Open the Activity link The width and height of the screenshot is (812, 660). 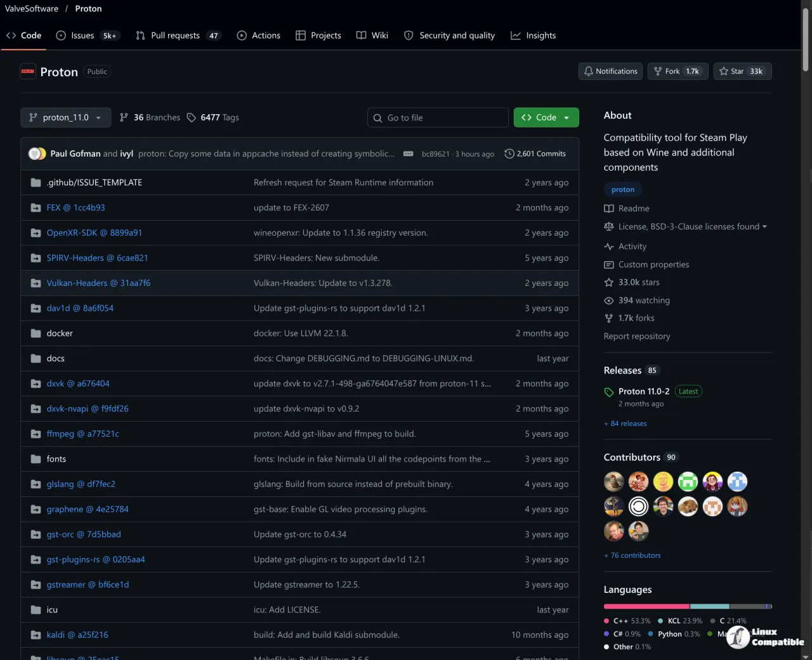tap(625, 247)
